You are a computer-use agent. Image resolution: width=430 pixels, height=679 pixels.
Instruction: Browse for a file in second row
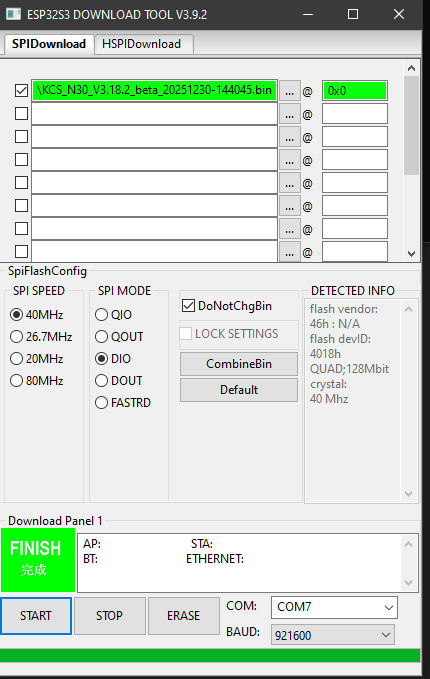pyautogui.click(x=290, y=114)
